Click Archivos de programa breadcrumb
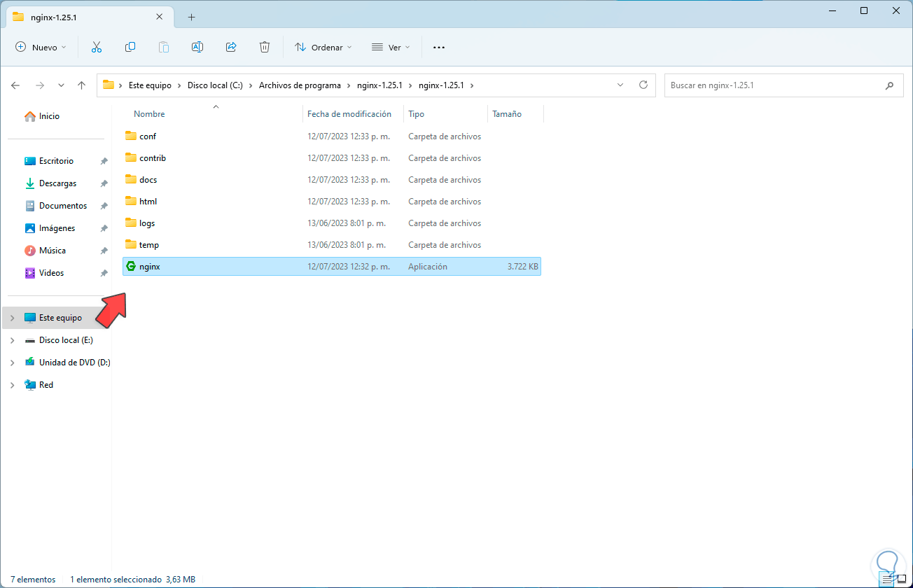The image size is (913, 588). click(x=300, y=85)
